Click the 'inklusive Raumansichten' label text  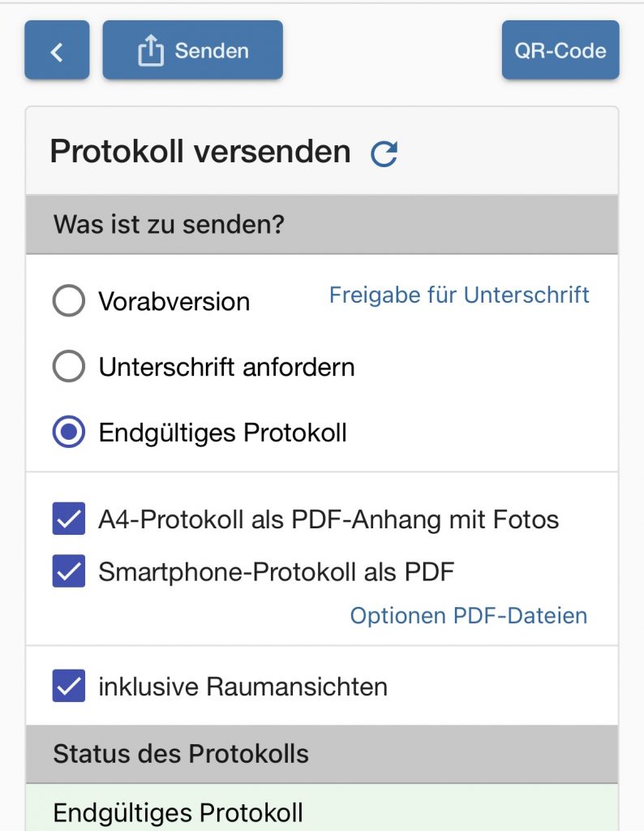[x=243, y=687]
